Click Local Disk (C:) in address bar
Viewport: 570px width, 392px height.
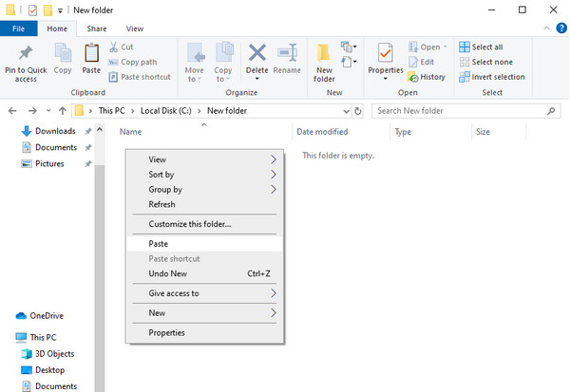coord(165,111)
